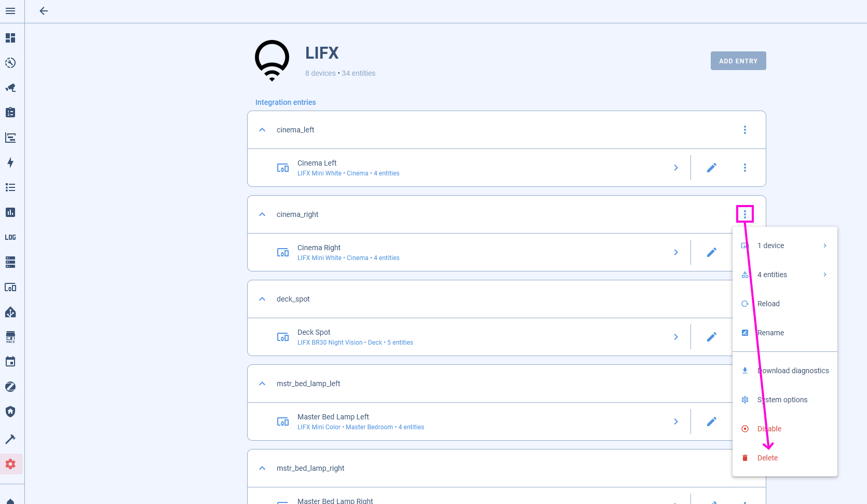867x504 pixels.
Task: Open the Energy lightning bolt icon
Action: pos(10,162)
